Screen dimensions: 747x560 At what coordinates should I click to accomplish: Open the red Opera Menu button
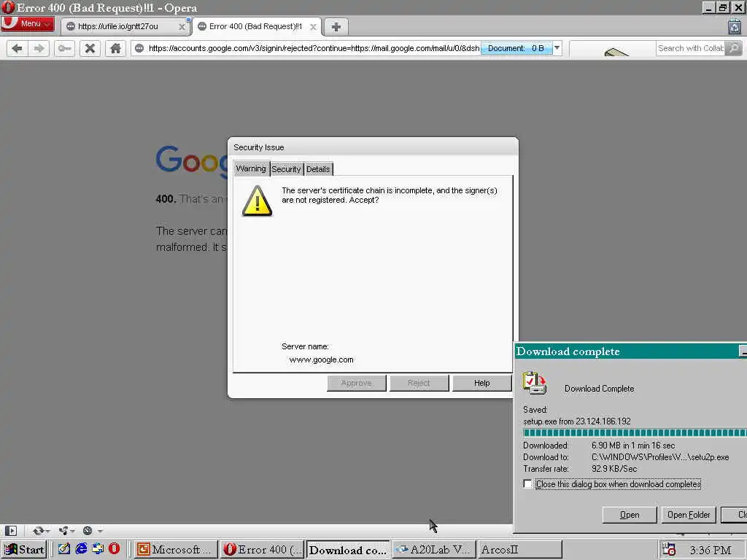(x=28, y=24)
